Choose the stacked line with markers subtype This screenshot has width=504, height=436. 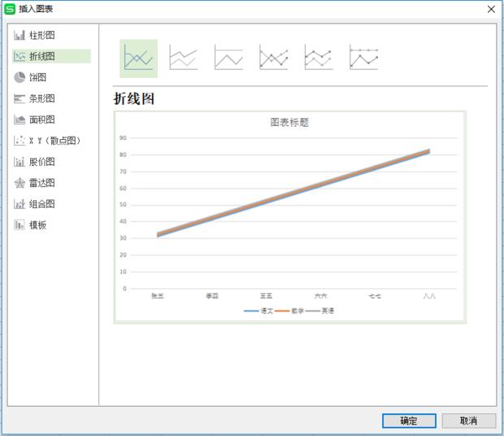pyautogui.click(x=318, y=58)
